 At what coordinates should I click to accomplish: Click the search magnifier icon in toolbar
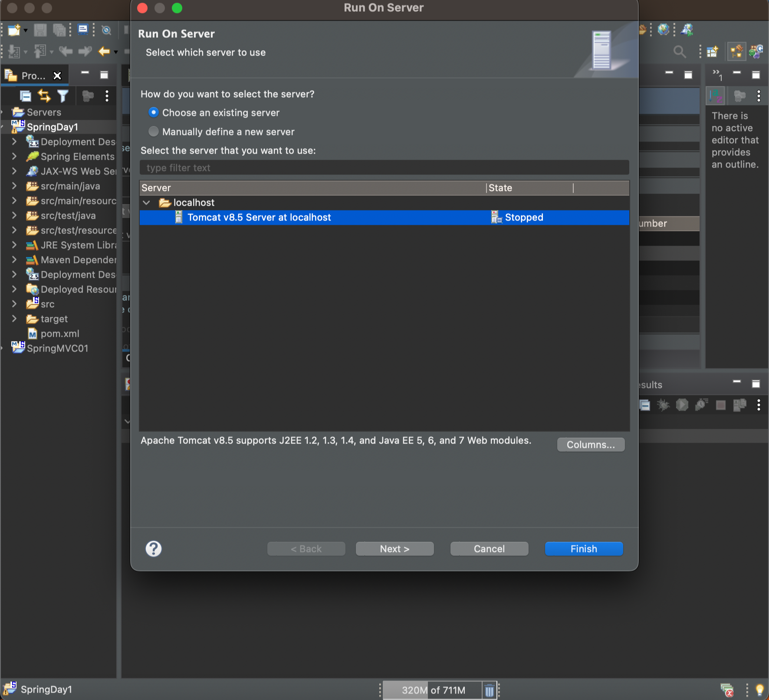pyautogui.click(x=680, y=52)
